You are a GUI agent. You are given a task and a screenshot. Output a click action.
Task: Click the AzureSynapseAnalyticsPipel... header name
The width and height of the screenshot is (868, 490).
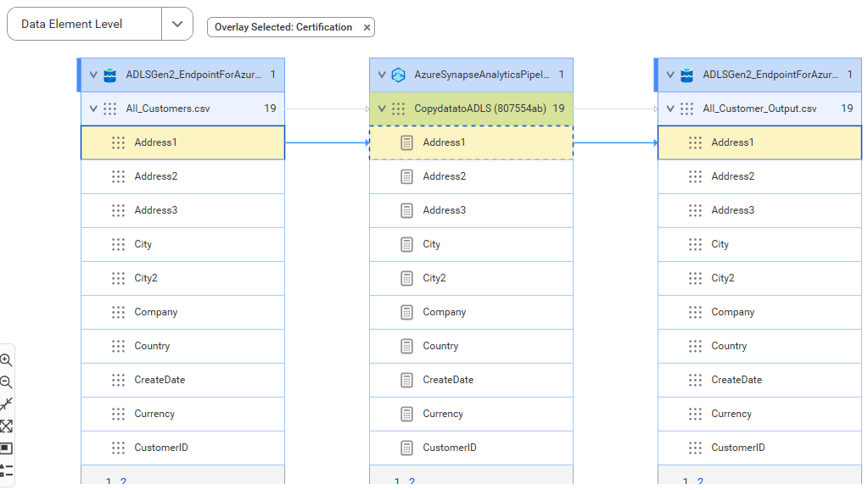tap(482, 75)
